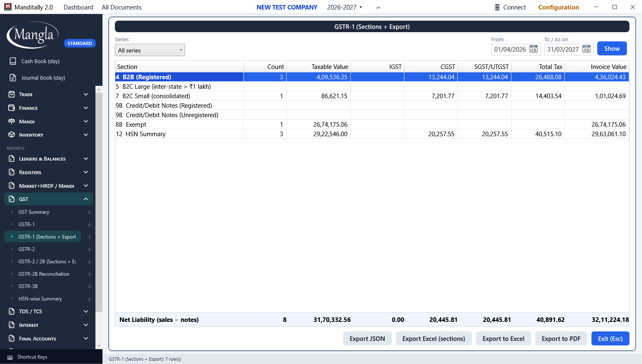Open All Documents menu
The image size is (642, 364).
point(121,7)
